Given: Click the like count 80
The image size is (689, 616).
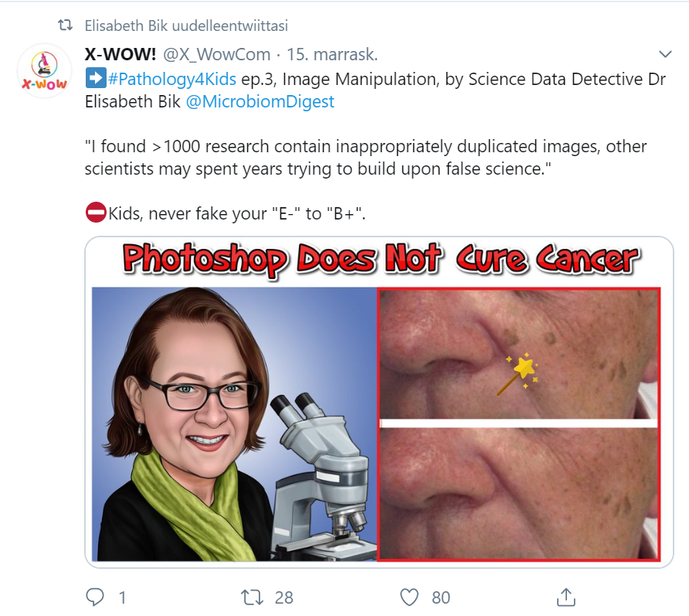Looking at the screenshot, I should coord(441,597).
